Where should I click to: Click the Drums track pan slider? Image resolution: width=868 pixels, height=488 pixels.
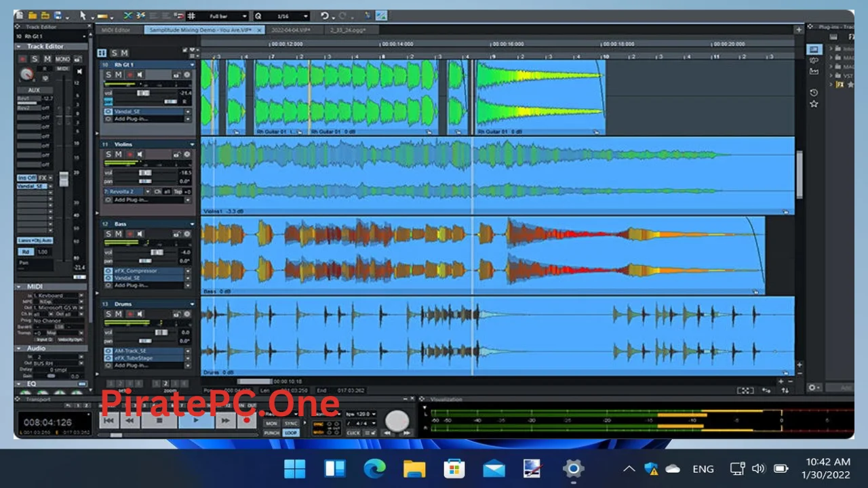point(146,340)
